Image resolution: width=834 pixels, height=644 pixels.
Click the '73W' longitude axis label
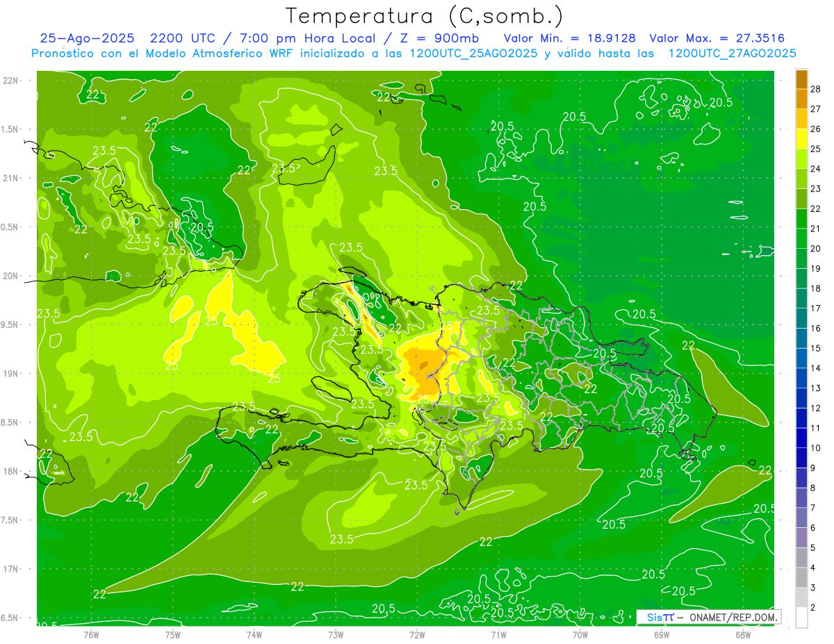(x=336, y=635)
